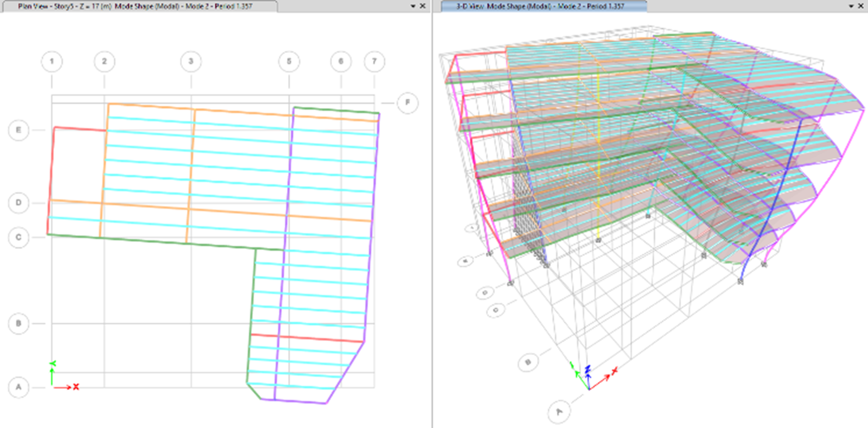Click grid bubble 2 in plan view
The width and height of the screenshot is (868, 428).
click(x=104, y=61)
